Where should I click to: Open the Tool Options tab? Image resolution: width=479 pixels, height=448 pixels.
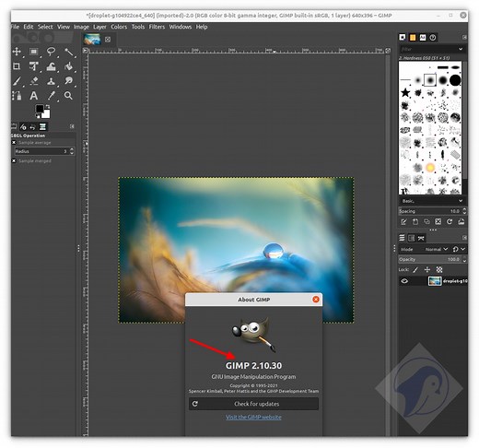[x=14, y=126]
